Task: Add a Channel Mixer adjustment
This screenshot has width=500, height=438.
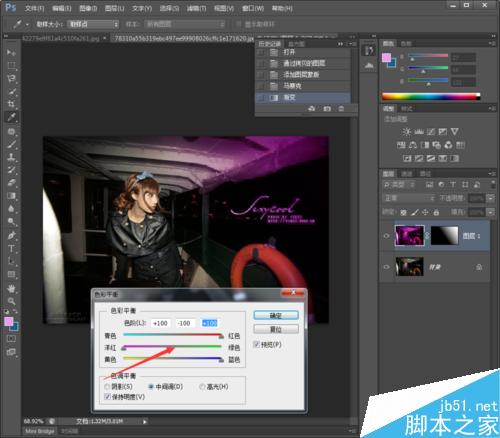Action: 449,145
